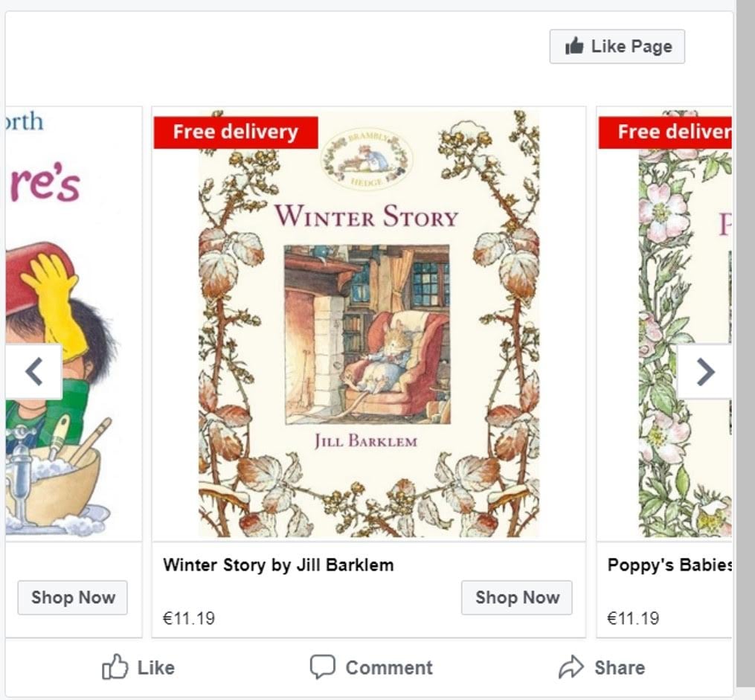755x700 pixels.
Task: Click Free delivery badge on Poppy's Babies card
Action: pos(665,132)
